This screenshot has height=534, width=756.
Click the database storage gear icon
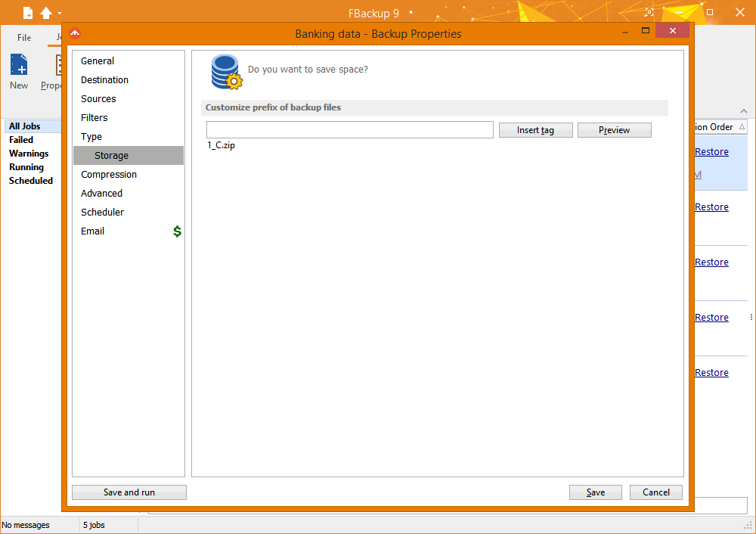(227, 72)
